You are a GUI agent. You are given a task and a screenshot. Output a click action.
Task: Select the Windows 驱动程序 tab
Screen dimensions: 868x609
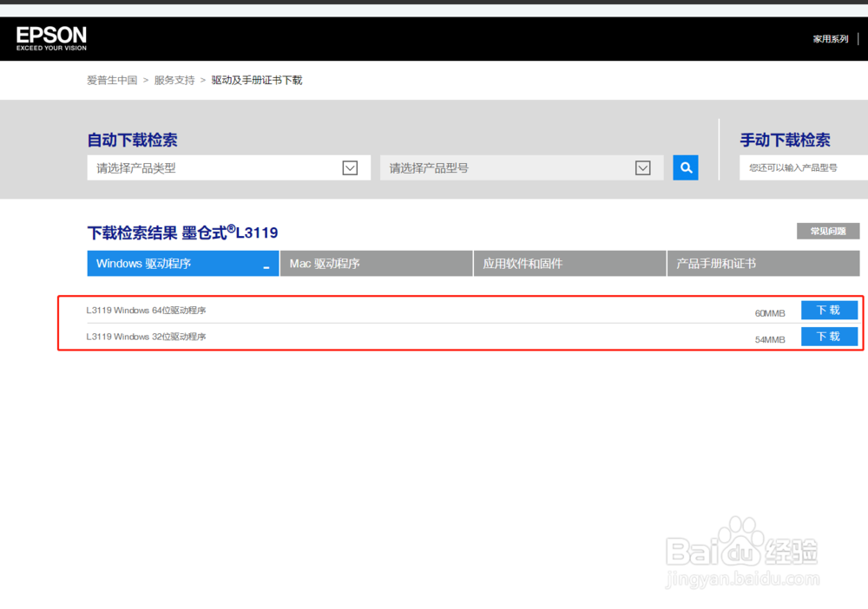[182, 263]
